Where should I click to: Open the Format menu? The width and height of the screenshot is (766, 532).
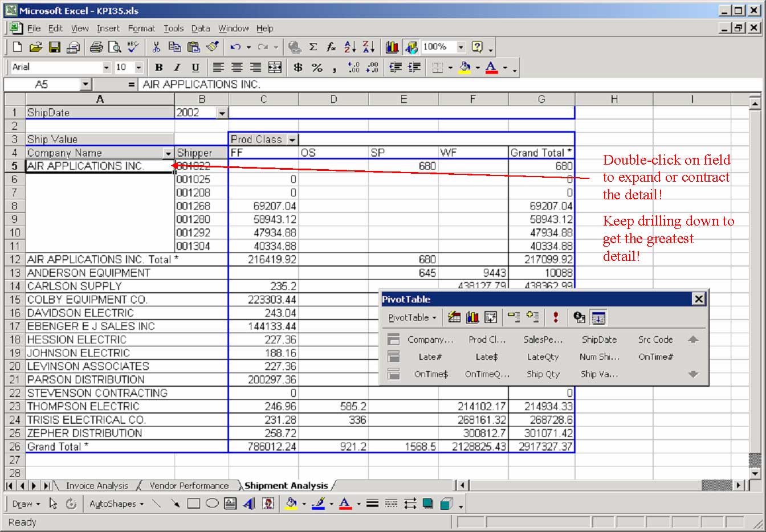click(141, 28)
